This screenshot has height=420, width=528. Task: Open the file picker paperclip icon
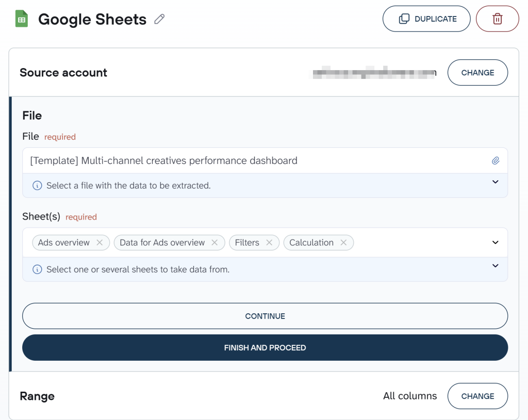click(x=496, y=161)
